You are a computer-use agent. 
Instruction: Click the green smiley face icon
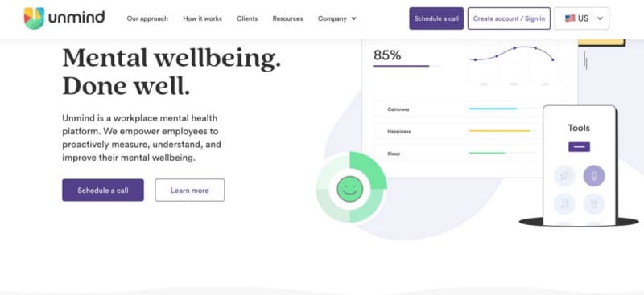[x=350, y=189]
